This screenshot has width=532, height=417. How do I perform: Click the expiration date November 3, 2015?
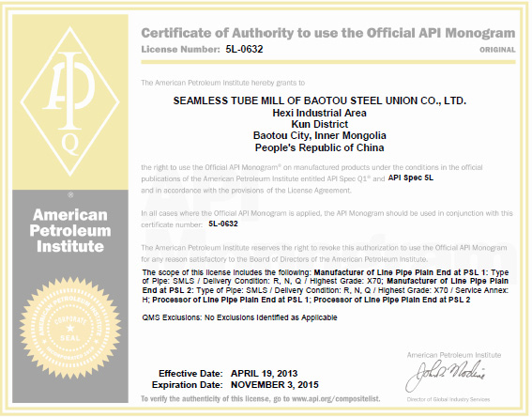pyautogui.click(x=275, y=385)
